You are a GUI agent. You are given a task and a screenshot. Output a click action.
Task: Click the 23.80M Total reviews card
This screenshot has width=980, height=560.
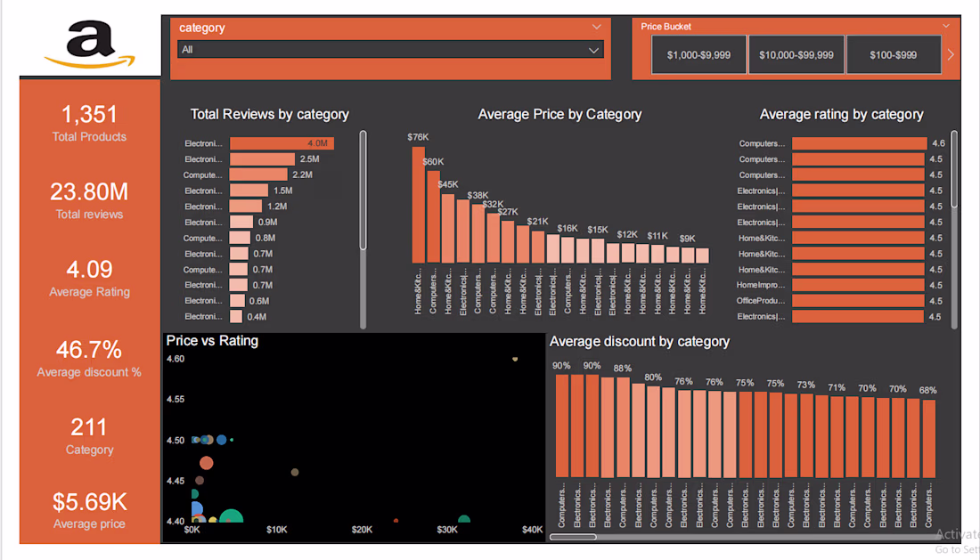click(89, 200)
